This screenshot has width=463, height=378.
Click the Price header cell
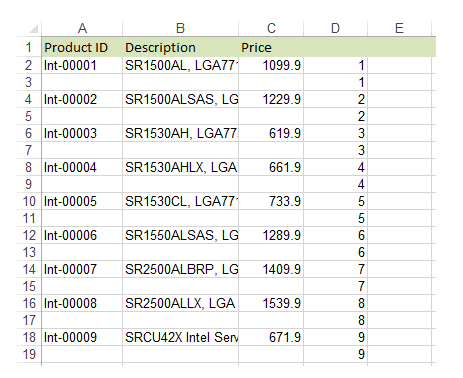(271, 48)
